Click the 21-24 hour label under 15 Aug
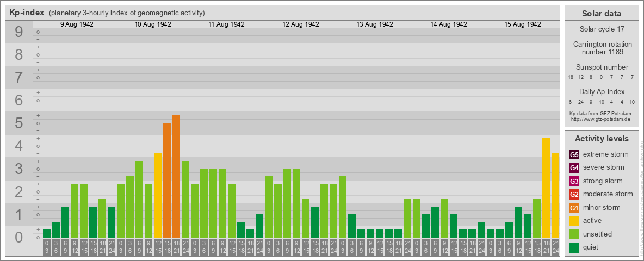 pyautogui.click(x=555, y=247)
